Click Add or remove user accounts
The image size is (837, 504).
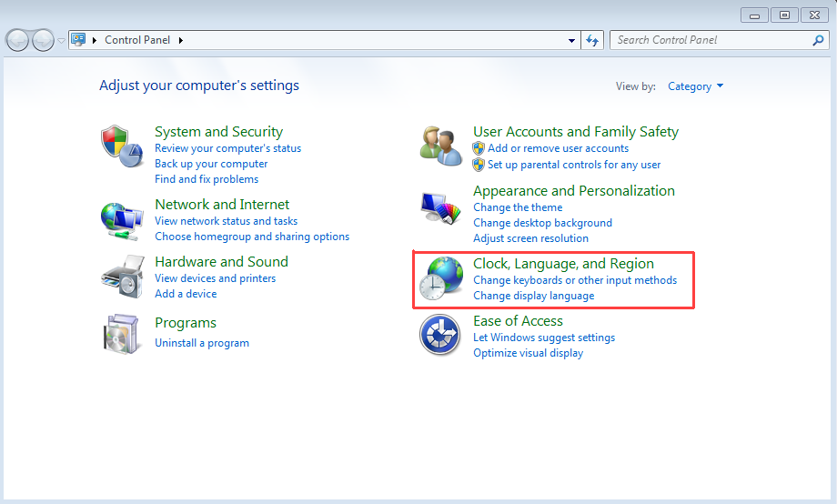coord(558,148)
